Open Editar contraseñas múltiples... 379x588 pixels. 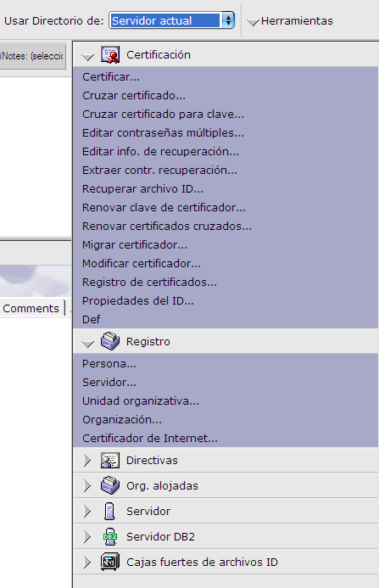coord(163,132)
